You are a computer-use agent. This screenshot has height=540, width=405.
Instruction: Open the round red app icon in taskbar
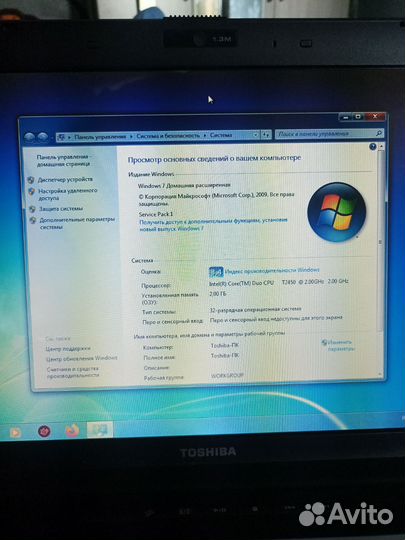tap(44, 431)
